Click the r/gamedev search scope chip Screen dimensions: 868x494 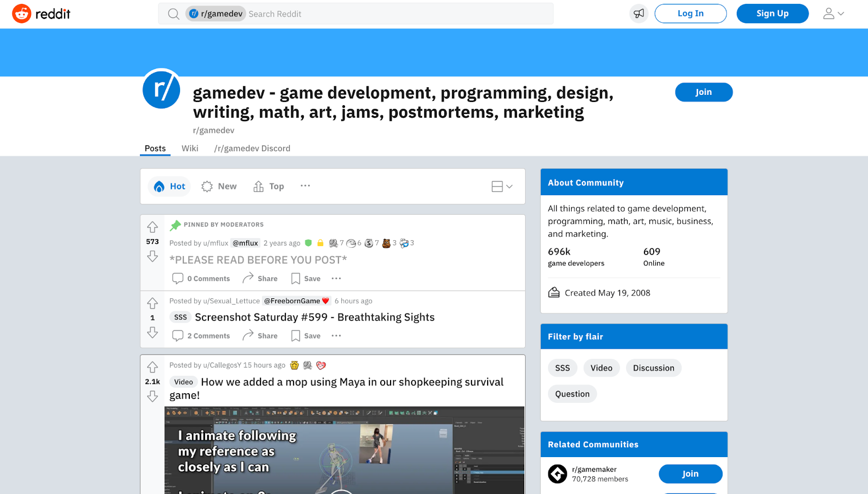(x=216, y=14)
